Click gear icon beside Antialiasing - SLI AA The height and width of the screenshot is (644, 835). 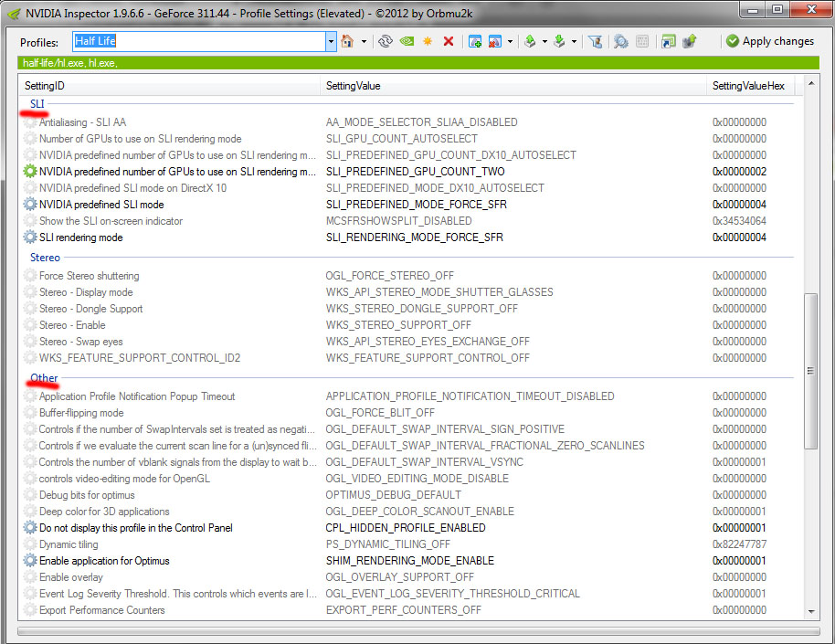(x=30, y=122)
